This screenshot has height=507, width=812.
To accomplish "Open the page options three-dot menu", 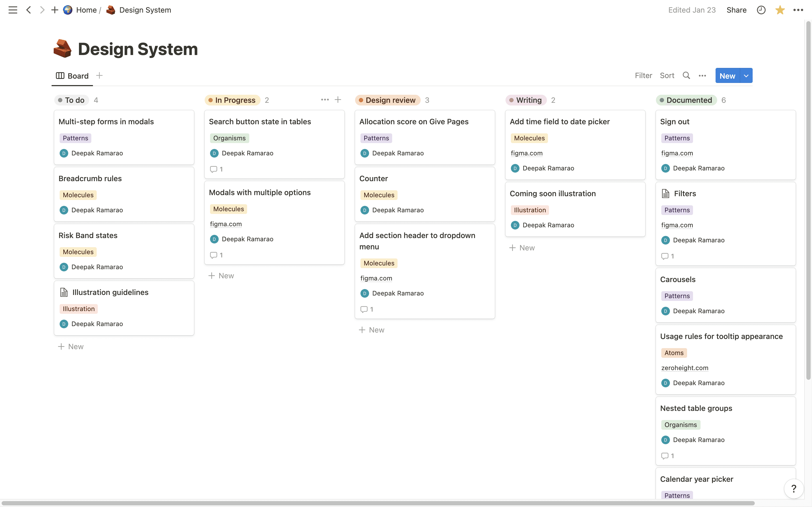I will tap(798, 10).
